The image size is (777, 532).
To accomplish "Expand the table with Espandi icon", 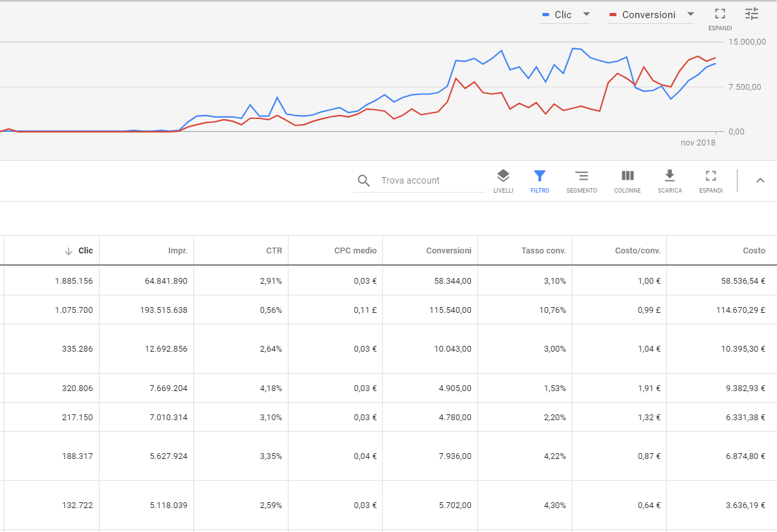I will click(710, 176).
